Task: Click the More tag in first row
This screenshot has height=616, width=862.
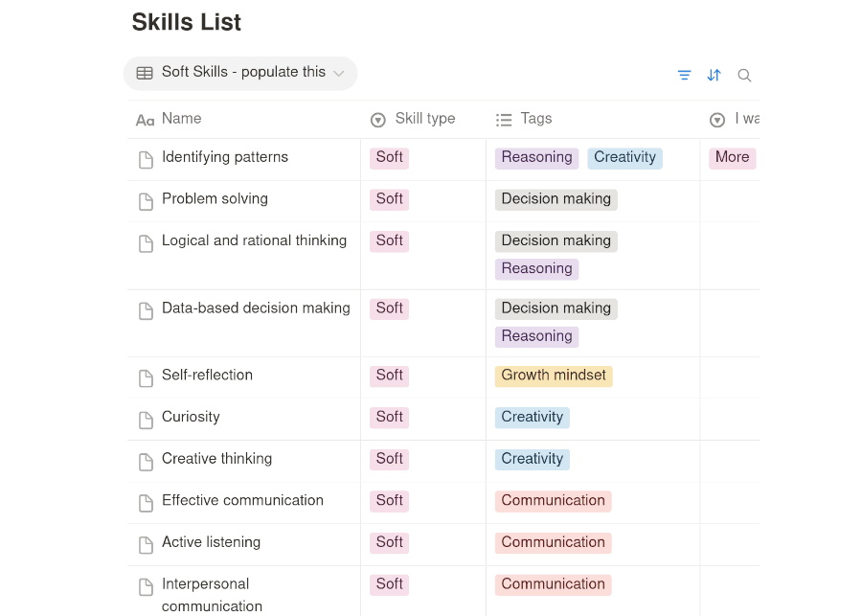Action: pyautogui.click(x=732, y=158)
